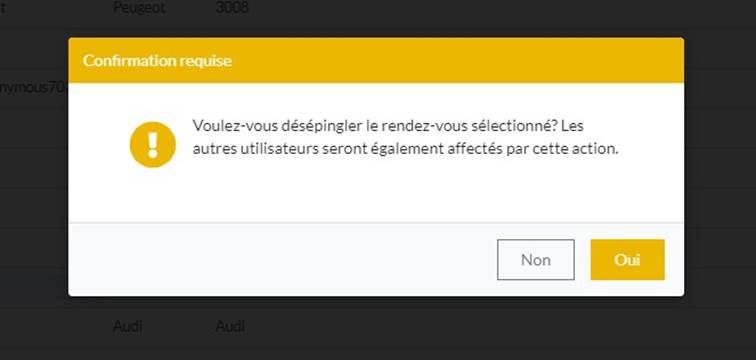Click the truncated "t" text at top-left
The image size is (756, 360).
click(x=3, y=7)
